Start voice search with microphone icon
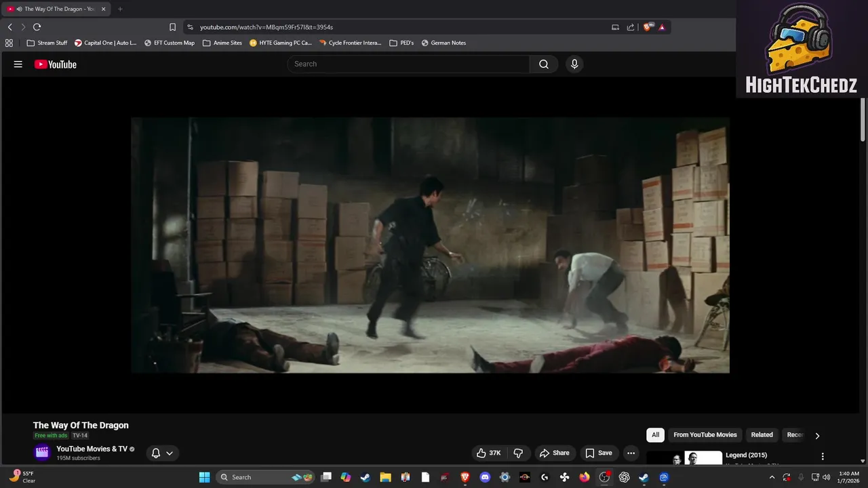The height and width of the screenshot is (488, 868). 574,64
